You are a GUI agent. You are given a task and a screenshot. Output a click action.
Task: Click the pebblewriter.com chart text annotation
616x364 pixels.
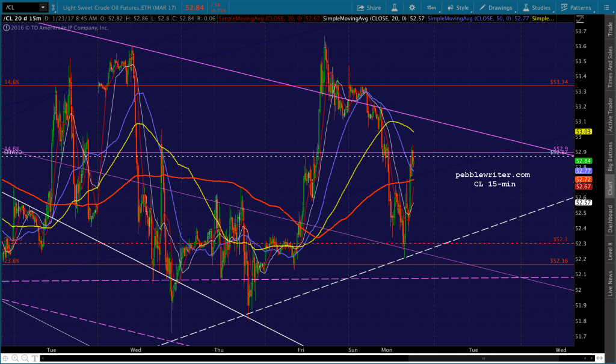pos(493,174)
